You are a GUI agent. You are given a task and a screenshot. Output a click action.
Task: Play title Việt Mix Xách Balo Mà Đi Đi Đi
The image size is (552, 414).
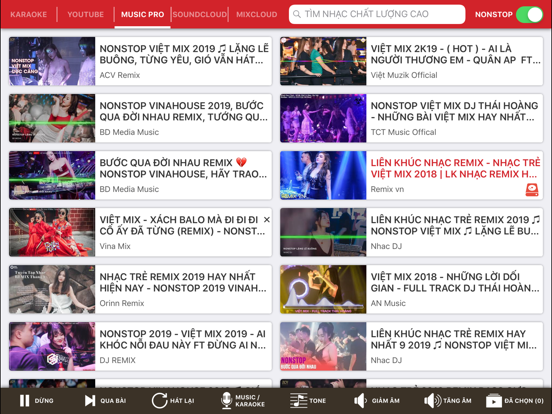click(x=182, y=225)
